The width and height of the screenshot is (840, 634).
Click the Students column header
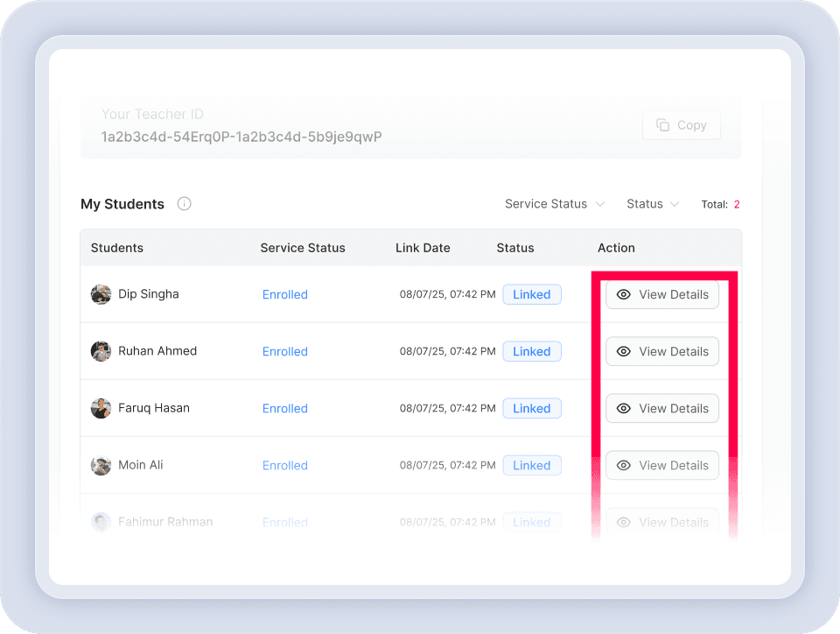click(116, 248)
